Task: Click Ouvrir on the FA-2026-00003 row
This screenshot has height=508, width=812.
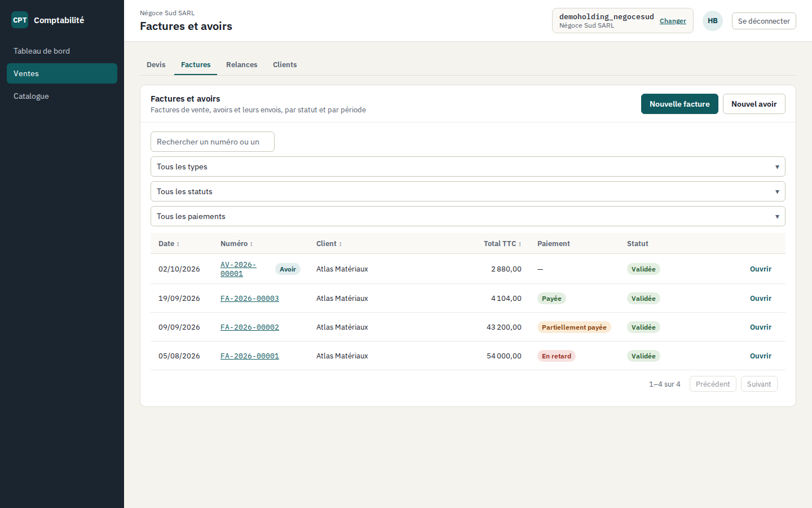Action: coord(761,299)
